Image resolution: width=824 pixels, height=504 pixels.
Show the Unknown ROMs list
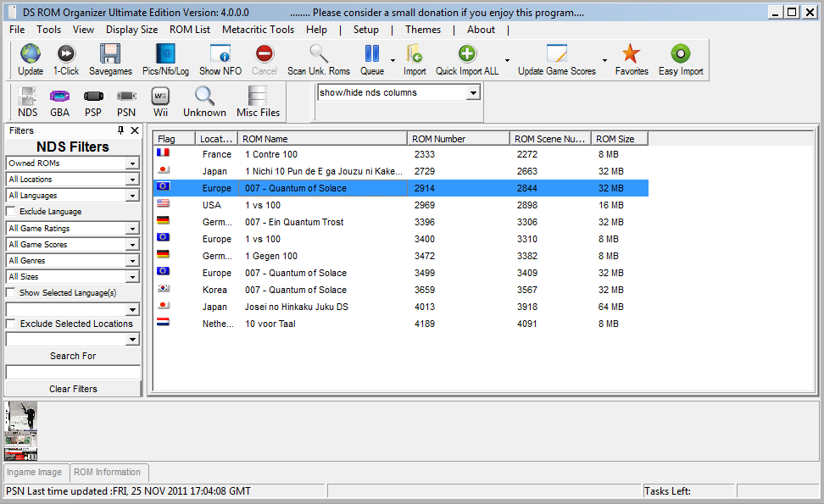click(204, 102)
